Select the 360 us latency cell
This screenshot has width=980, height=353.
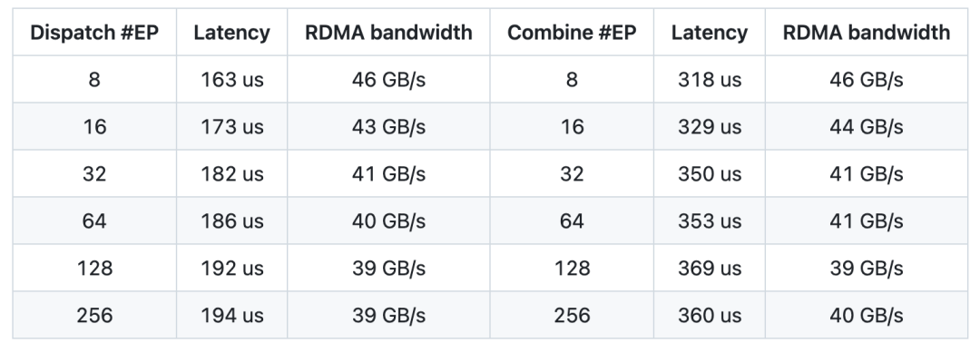point(710,315)
